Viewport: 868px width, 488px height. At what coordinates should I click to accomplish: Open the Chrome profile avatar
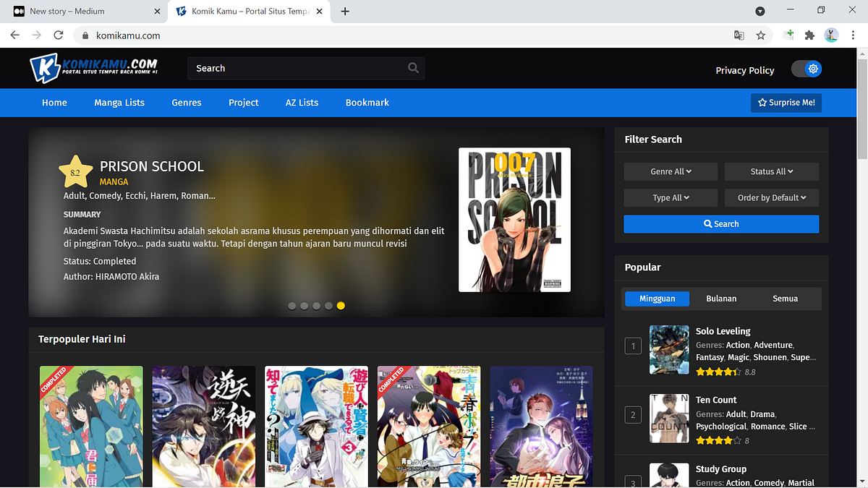coord(831,35)
